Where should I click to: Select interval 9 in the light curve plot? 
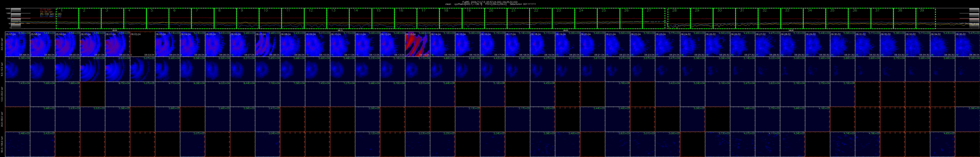248,18
